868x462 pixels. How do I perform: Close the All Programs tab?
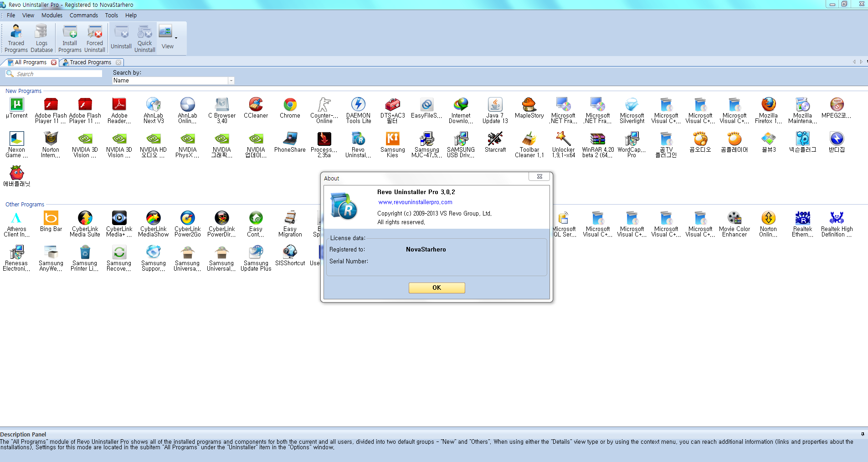[54, 62]
